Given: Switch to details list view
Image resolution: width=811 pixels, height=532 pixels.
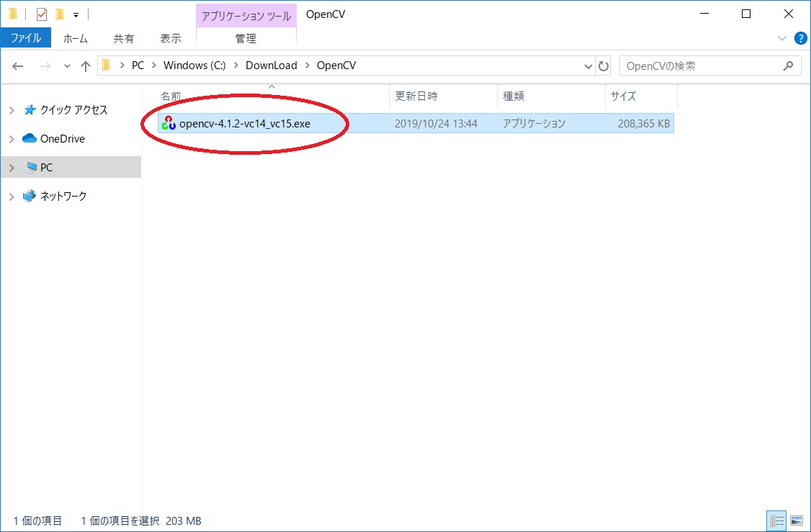Looking at the screenshot, I should [x=776, y=520].
